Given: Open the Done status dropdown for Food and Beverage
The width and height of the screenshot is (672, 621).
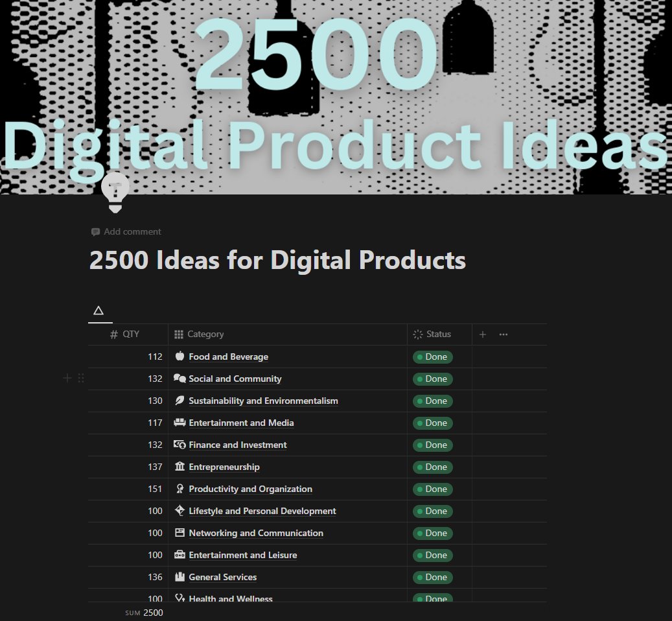Looking at the screenshot, I should click(x=432, y=357).
